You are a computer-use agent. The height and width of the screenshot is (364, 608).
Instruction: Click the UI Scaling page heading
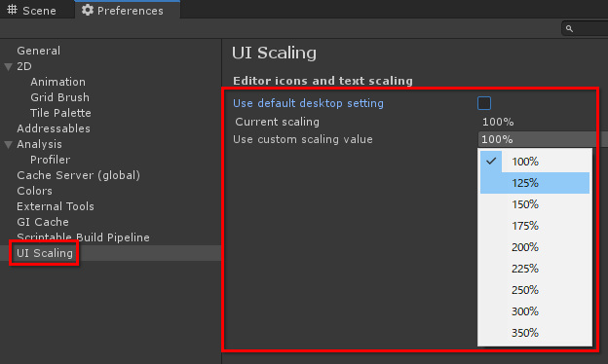pos(274,53)
